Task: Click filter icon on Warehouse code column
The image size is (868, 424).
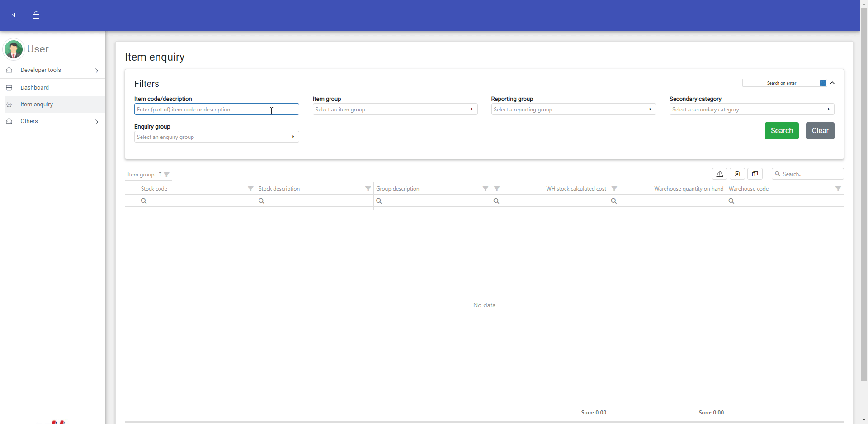Action: 838,188
